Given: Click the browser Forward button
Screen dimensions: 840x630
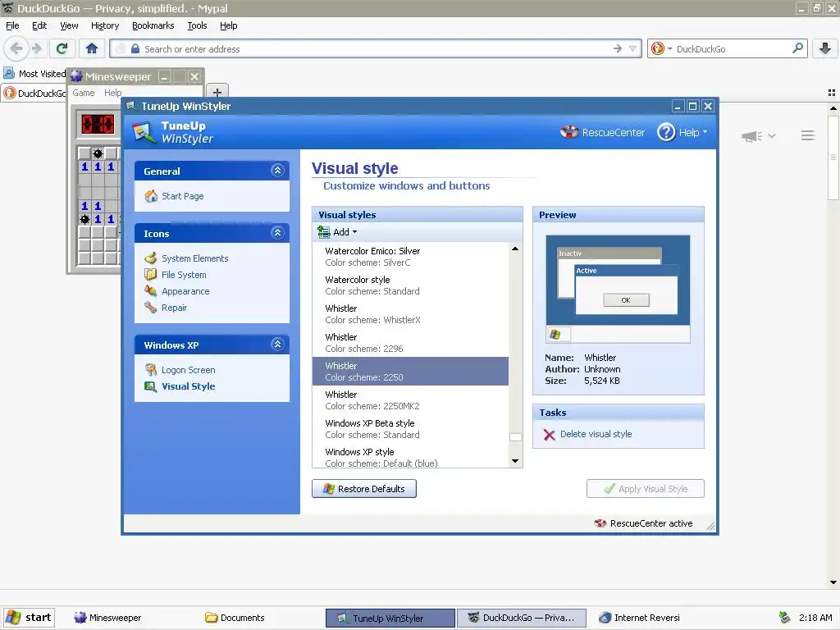Looking at the screenshot, I should (36, 48).
